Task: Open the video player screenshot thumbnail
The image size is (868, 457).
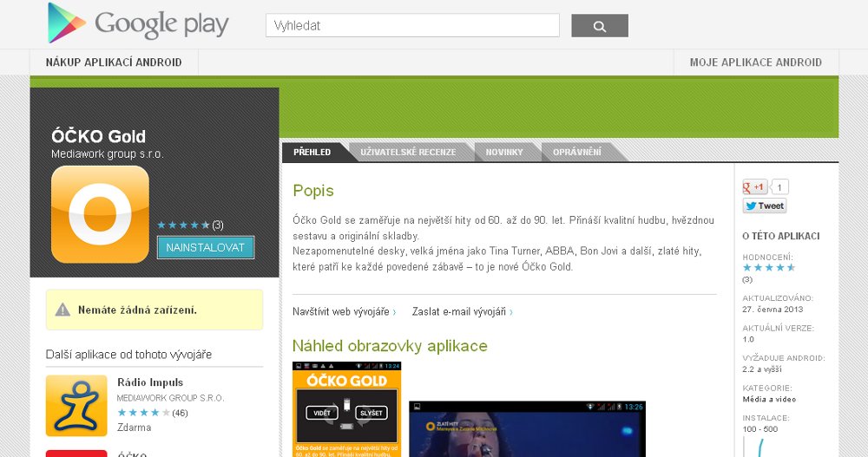Action: tap(527, 429)
